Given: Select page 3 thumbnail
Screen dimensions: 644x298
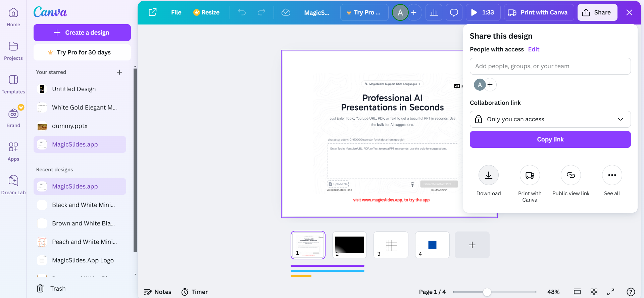Looking at the screenshot, I should [x=391, y=245].
